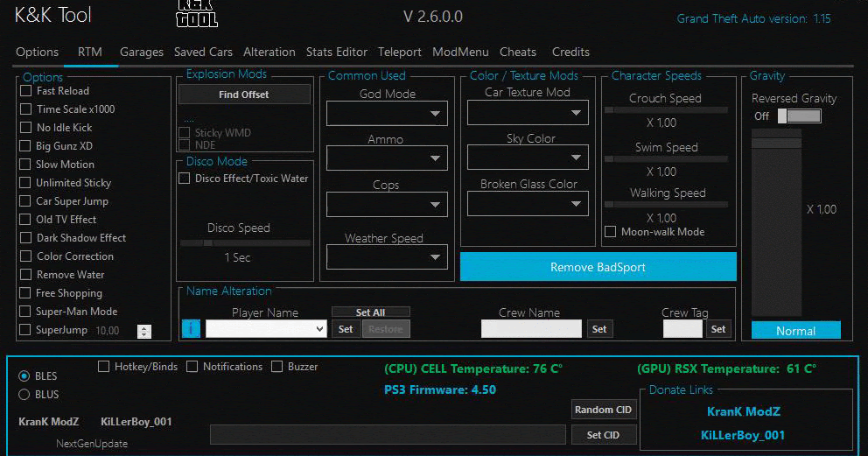Check Color Correction option

pos(25,256)
